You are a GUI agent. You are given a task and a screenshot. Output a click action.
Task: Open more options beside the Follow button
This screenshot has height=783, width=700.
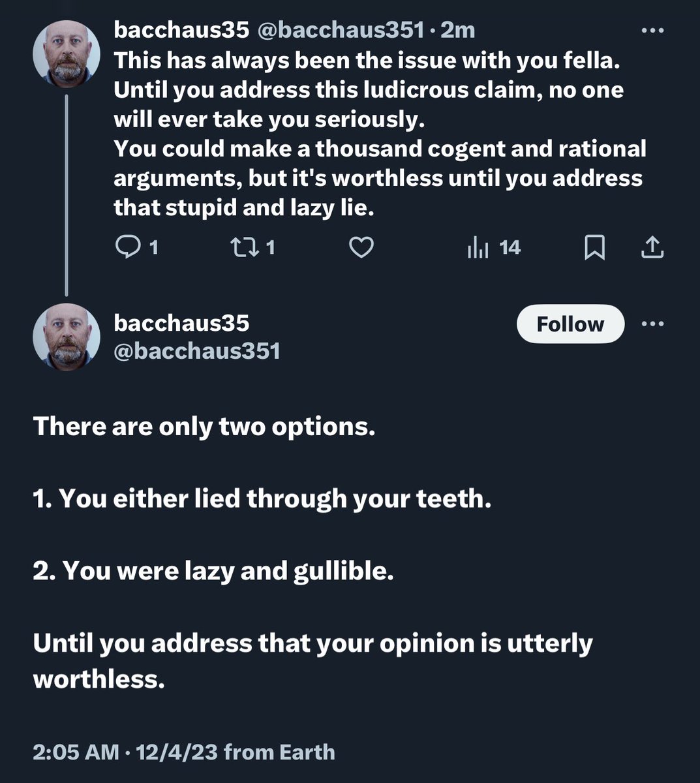click(x=652, y=324)
